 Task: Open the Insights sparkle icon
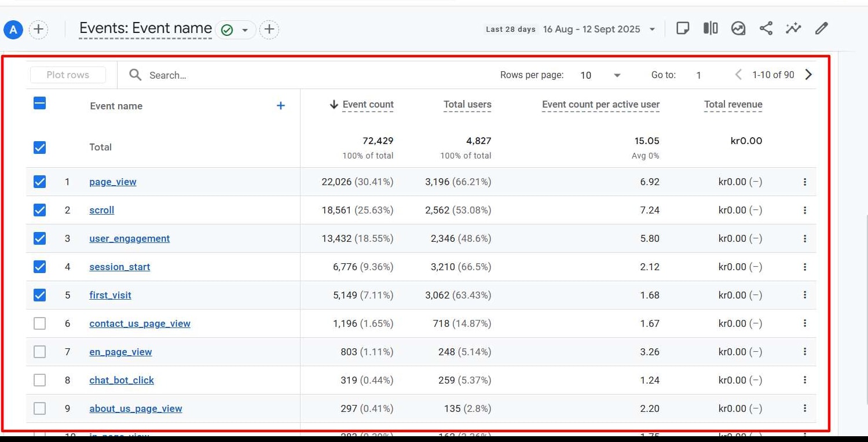793,28
